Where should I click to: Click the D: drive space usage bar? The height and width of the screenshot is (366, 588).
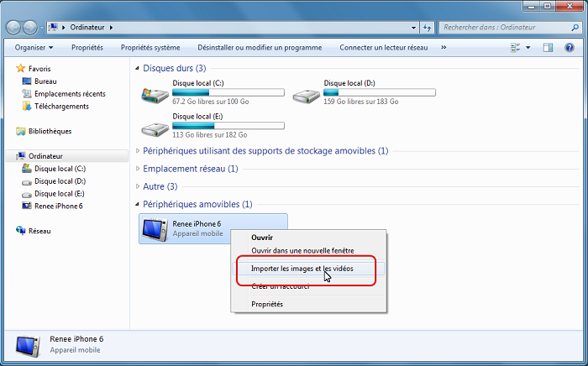(380, 92)
